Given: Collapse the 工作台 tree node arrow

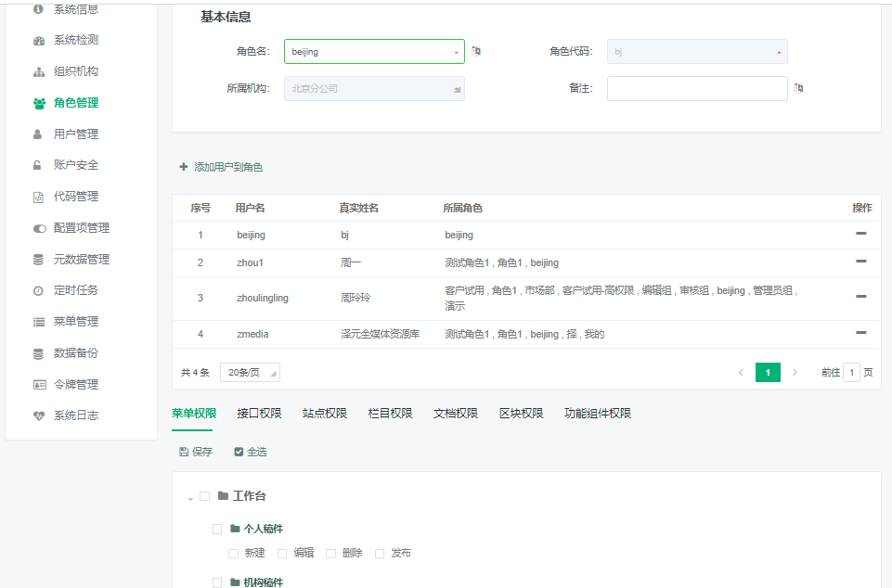Looking at the screenshot, I should pyautogui.click(x=190, y=498).
